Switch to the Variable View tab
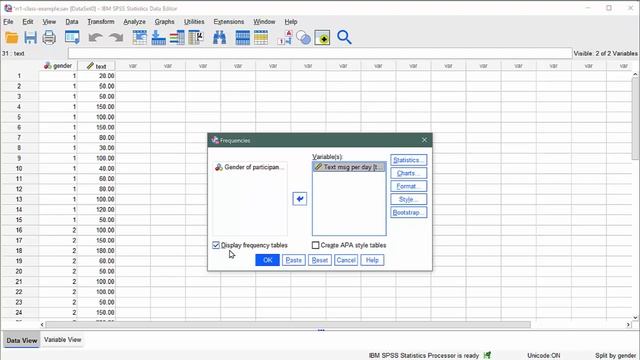Screen dimensions: 640x360 [x=62, y=340]
